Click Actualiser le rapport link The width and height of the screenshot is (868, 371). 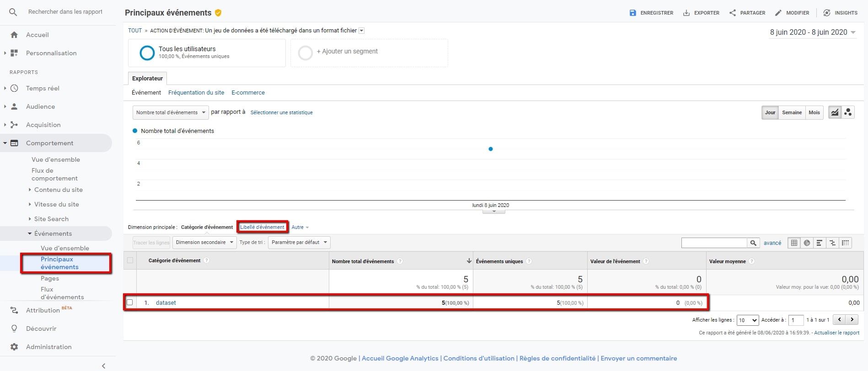click(x=837, y=333)
